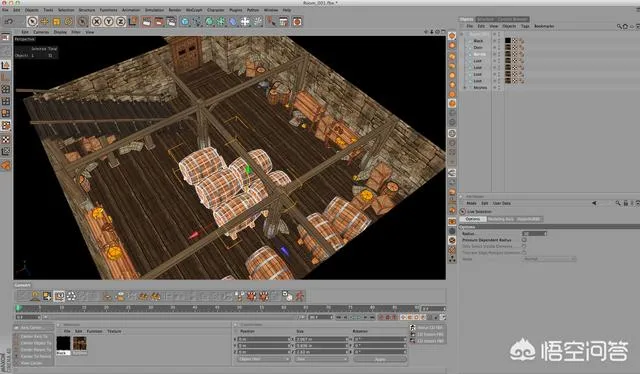
Task: Click the green HyperNURBS generator icon
Action: (x=209, y=21)
